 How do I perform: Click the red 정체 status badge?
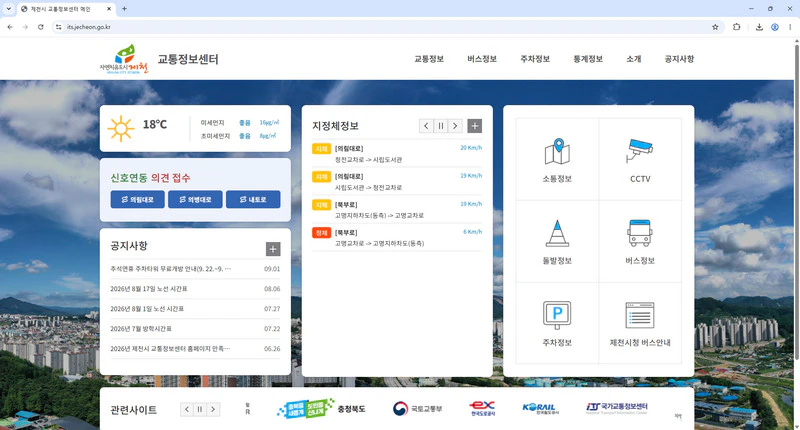point(321,233)
